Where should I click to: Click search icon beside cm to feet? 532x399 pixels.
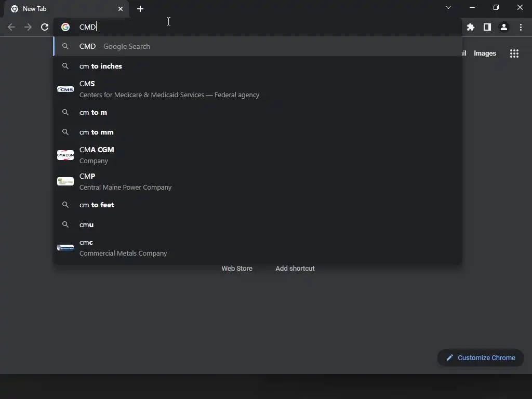(65, 205)
